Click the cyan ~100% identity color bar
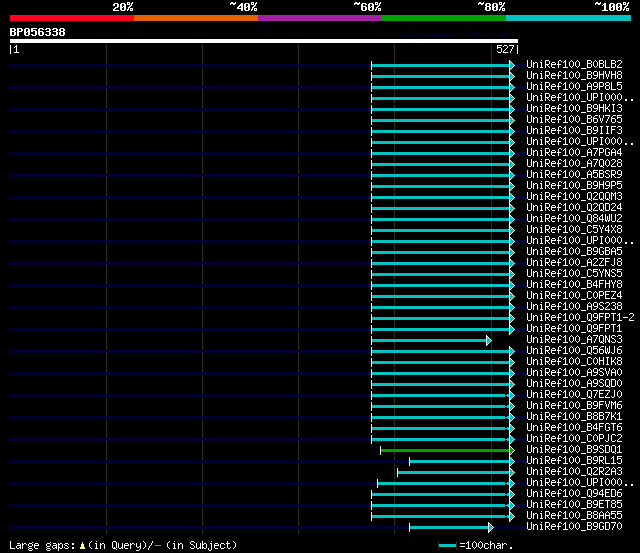Screen dimensions: 640x553 [x=568, y=18]
